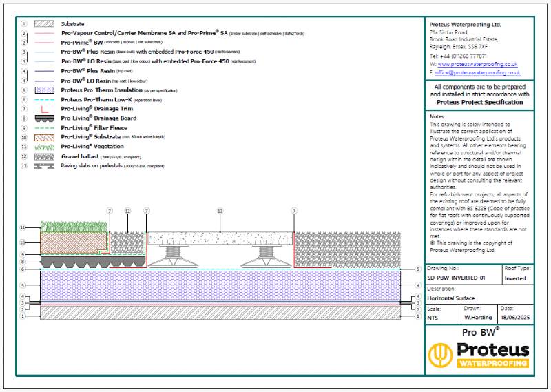
Task: Select 'Pro-Living Drainage Board' legend label
Action: pos(98,118)
